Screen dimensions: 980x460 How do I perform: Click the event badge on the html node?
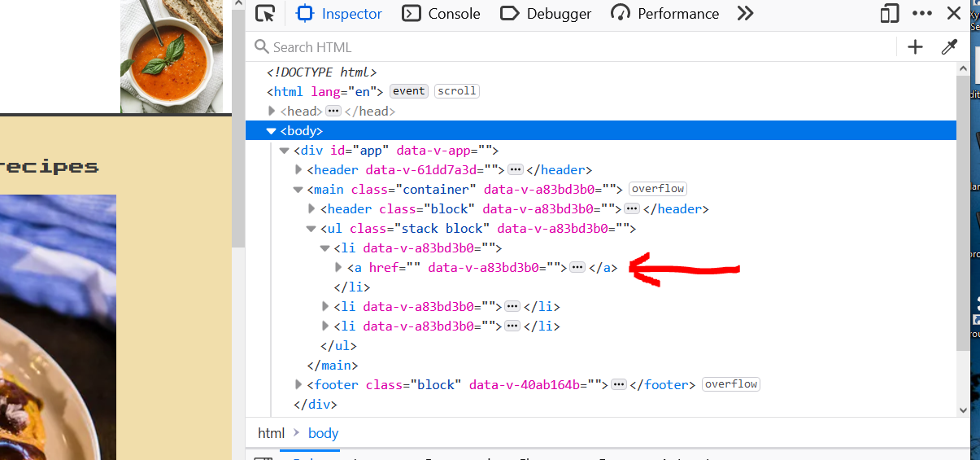408,91
